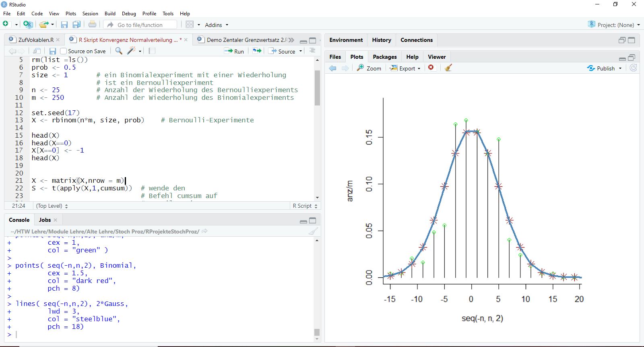Click the Print current file icon
This screenshot has width=644, height=347.
(x=92, y=25)
